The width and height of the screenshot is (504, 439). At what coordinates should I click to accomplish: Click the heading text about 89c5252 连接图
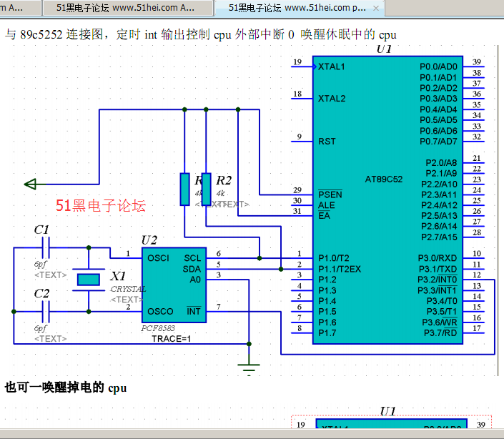201,34
